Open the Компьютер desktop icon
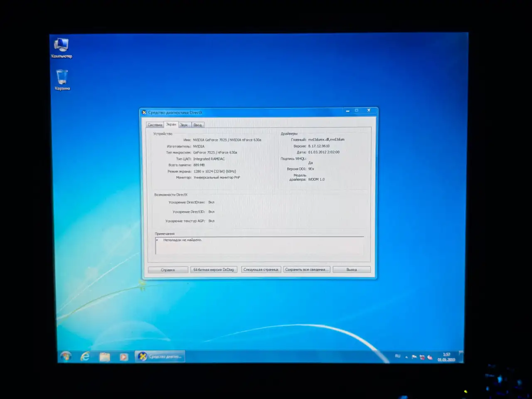Viewport: 532px width, 399px height. (x=62, y=48)
